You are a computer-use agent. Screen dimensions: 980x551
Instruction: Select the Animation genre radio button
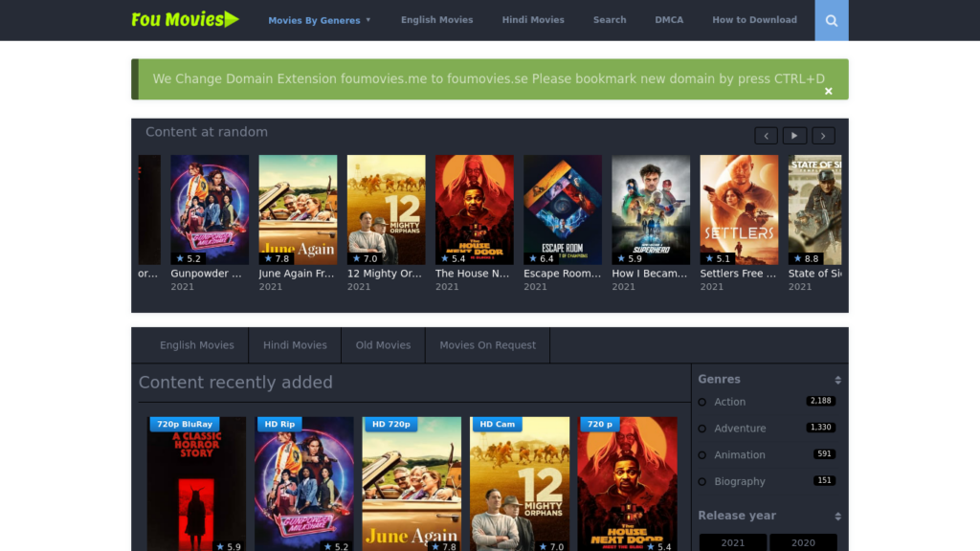[x=702, y=455]
